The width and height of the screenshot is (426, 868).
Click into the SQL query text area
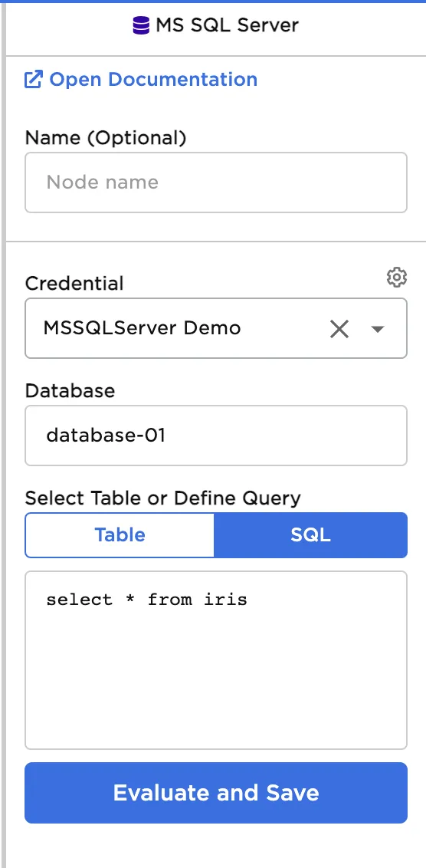click(x=216, y=660)
